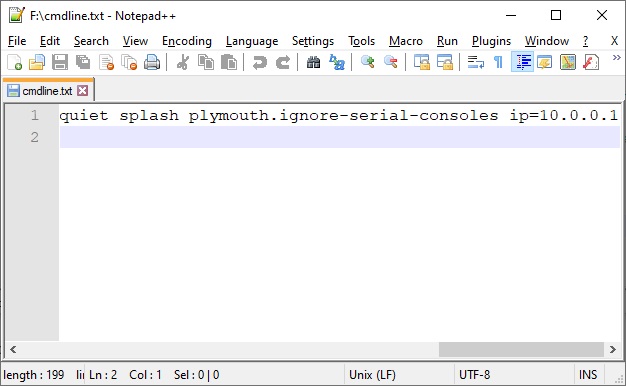
Task: Click the Close All documents icon
Action: tap(129, 62)
